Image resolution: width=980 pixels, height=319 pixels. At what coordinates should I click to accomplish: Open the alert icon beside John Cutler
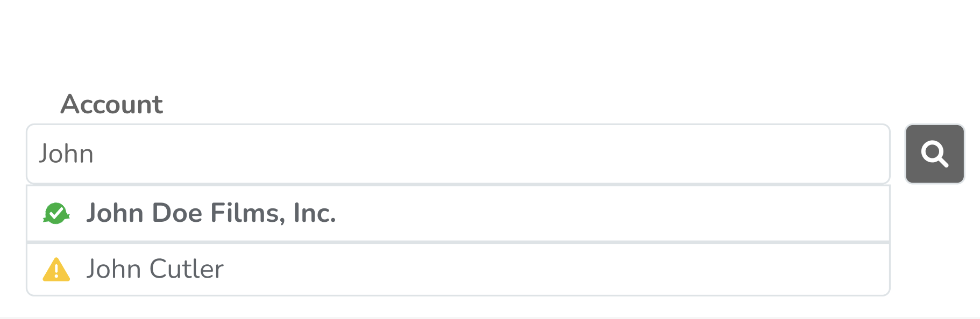[x=56, y=270]
